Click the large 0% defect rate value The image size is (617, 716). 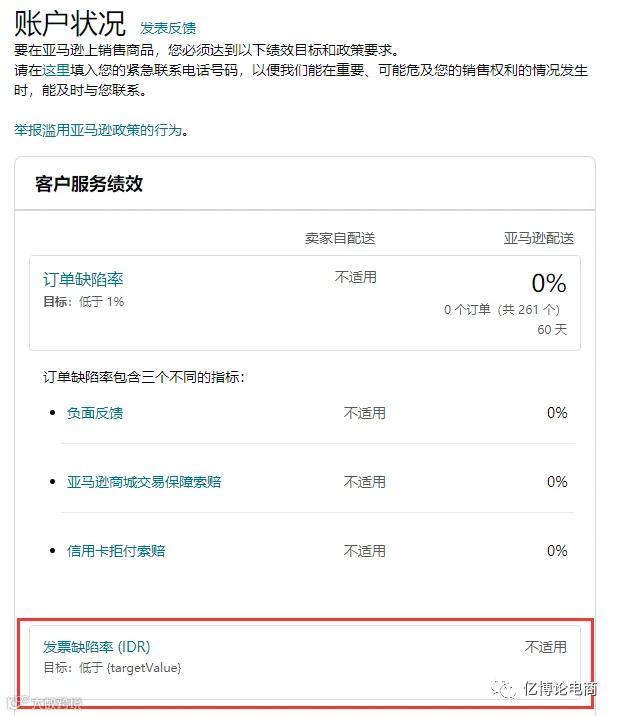[x=548, y=283]
